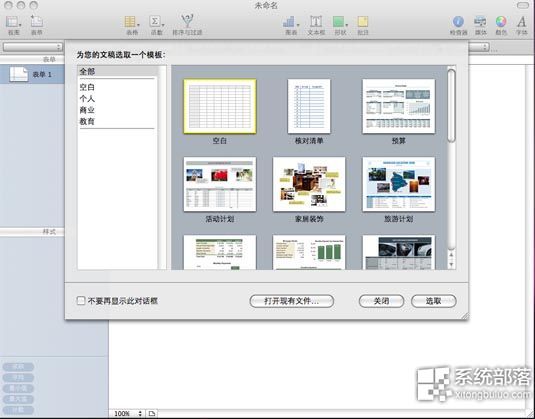Click the template grid scrollbar thumb
The height and width of the screenshot is (419, 535).
(451, 105)
